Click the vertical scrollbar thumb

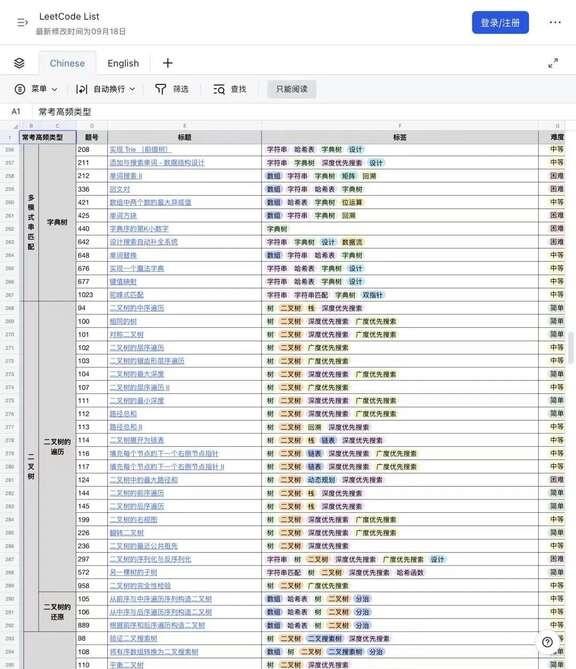(x=571, y=348)
